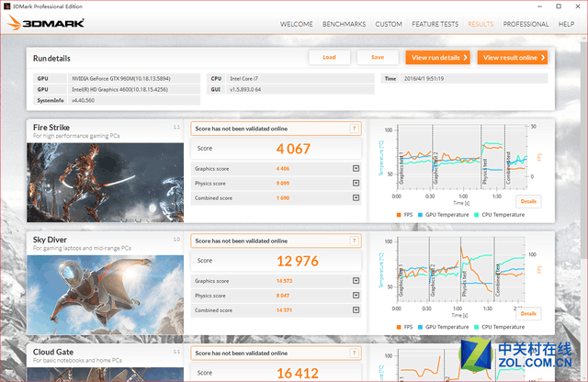The height and width of the screenshot is (382, 588).
Task: Click Fire Strike FPS legend orange swatch
Action: [x=399, y=215]
